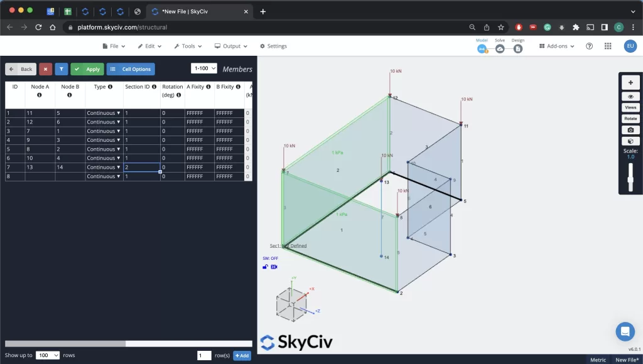Toggle visibility eye icon in right toolbar

coord(630,97)
